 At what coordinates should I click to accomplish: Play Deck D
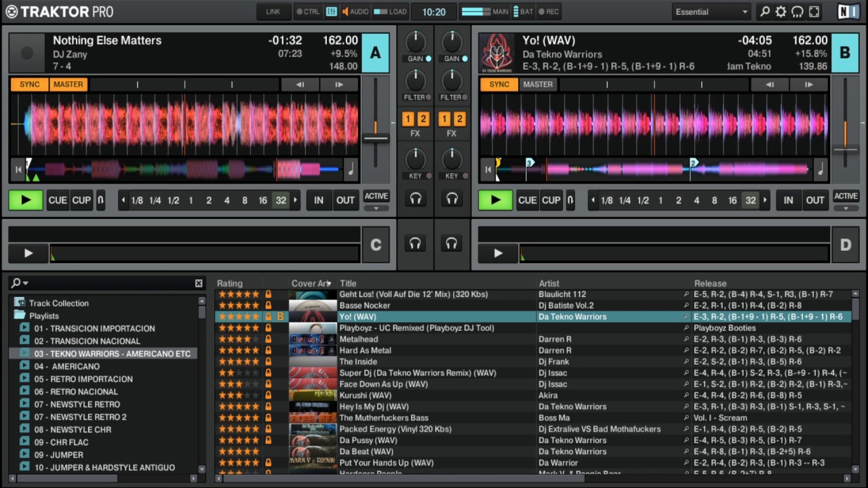point(498,253)
